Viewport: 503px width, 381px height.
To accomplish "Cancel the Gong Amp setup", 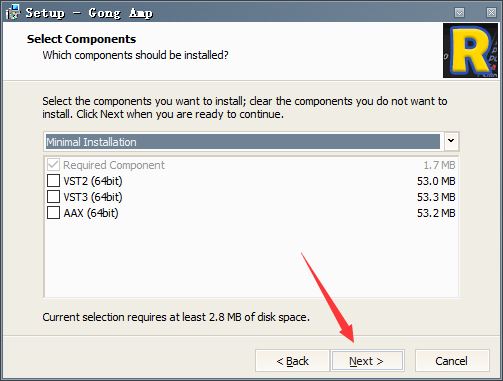I will pos(452,361).
